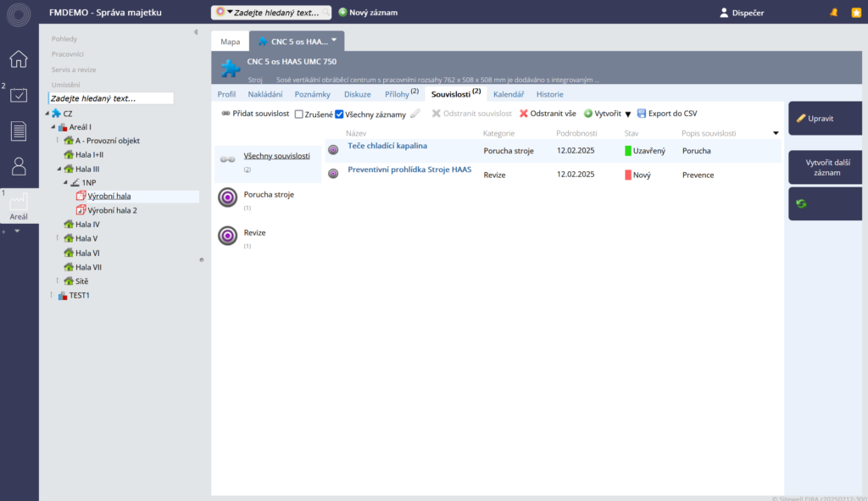Select Výrobní hala 2 in the tree
The width and height of the screenshot is (868, 501).
(x=112, y=210)
